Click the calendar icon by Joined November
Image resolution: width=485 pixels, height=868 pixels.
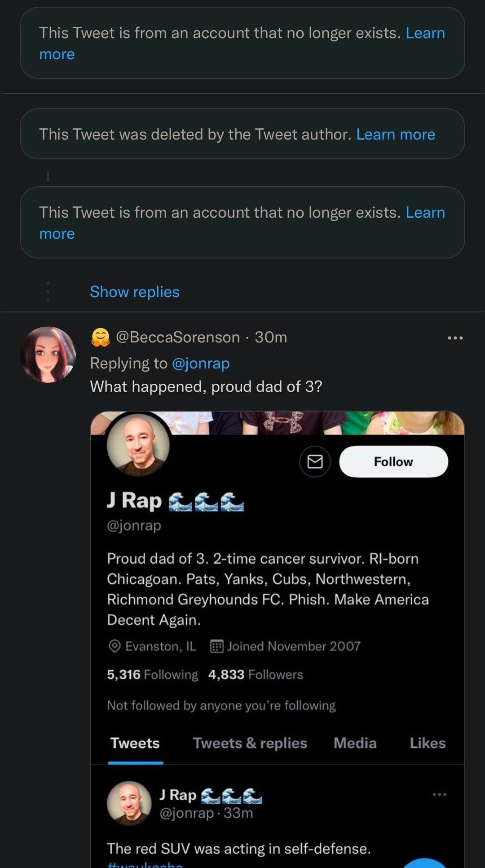point(217,646)
